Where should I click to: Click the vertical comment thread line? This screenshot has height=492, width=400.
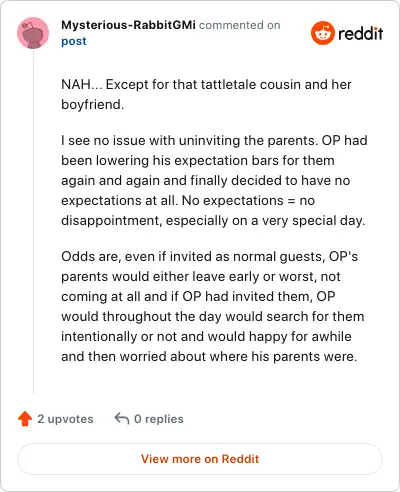pos(33,222)
